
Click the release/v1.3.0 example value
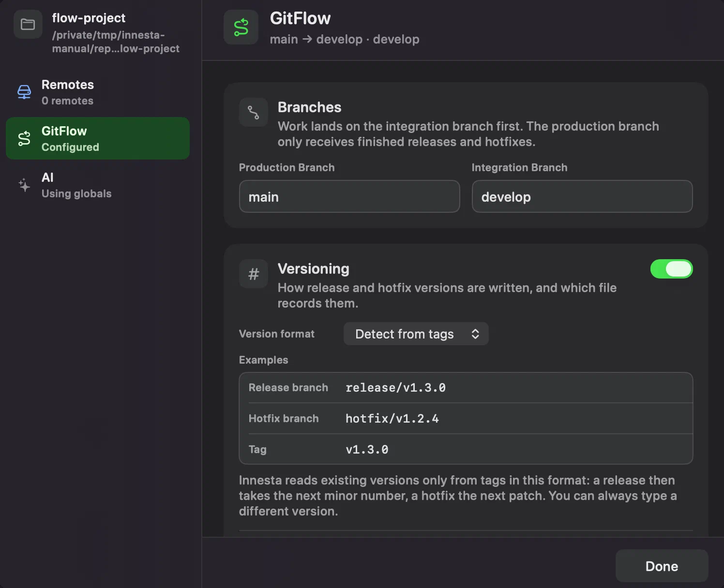point(395,388)
